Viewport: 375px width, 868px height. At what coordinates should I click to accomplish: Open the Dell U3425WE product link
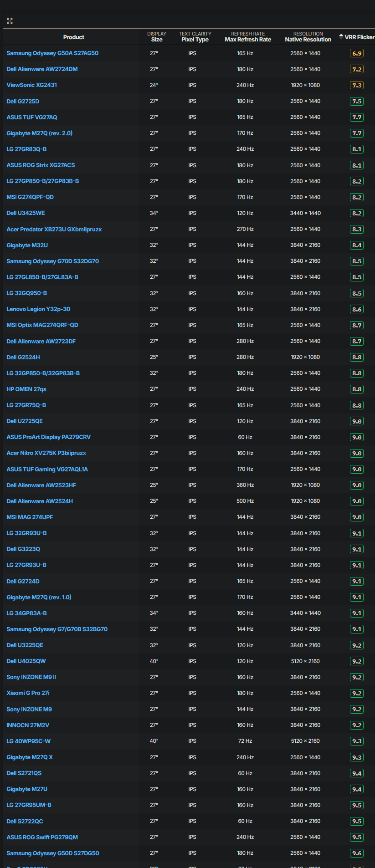[26, 213]
